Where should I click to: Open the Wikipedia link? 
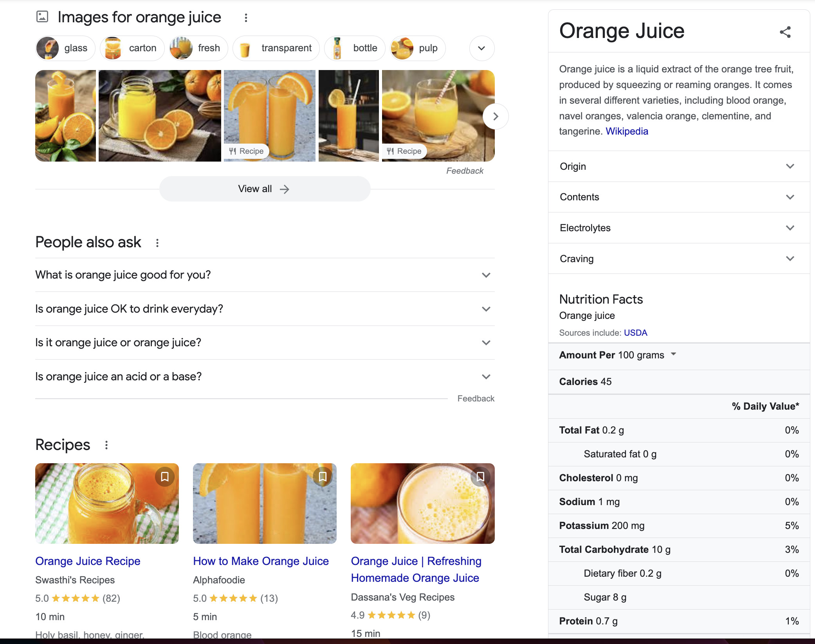click(627, 131)
